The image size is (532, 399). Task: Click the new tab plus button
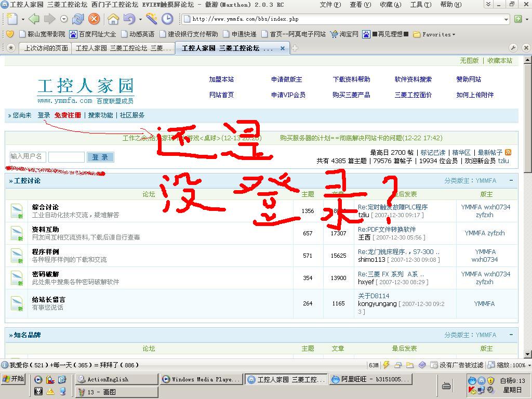[295, 48]
